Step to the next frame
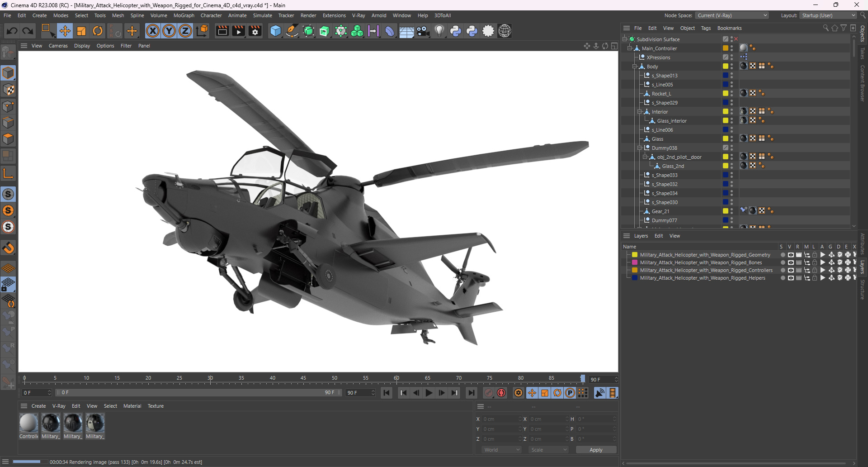 tap(442, 393)
